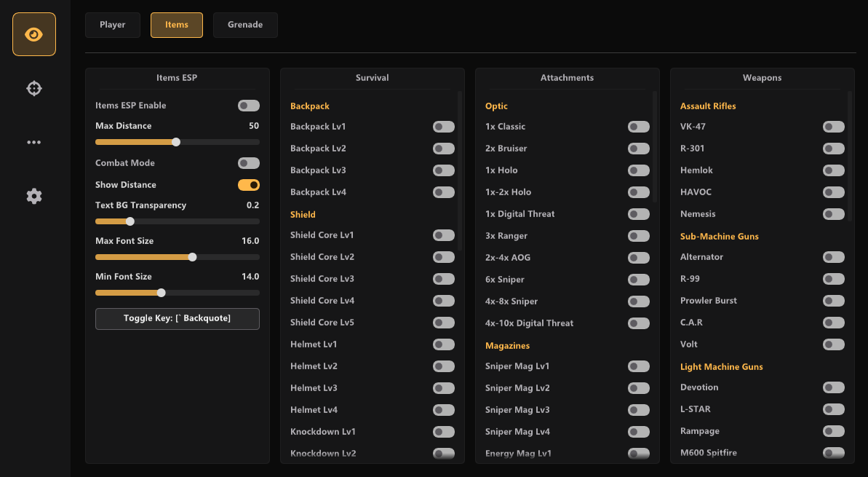Switch on 3x Ranger optic
Screen dimensions: 868x477
638,236
